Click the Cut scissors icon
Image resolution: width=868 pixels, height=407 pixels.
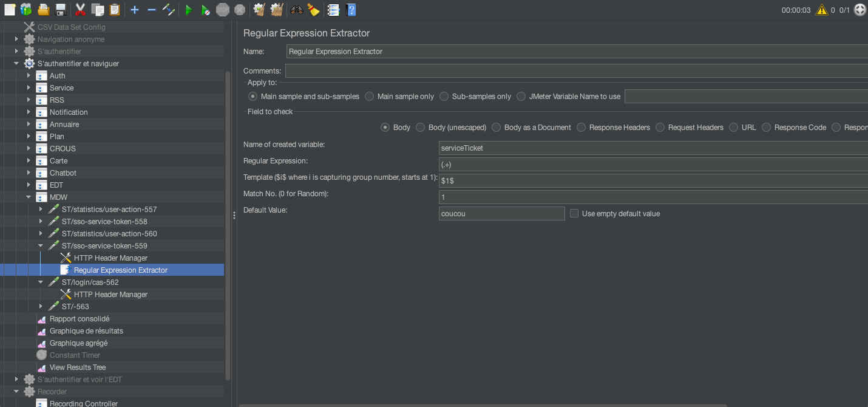coord(80,10)
